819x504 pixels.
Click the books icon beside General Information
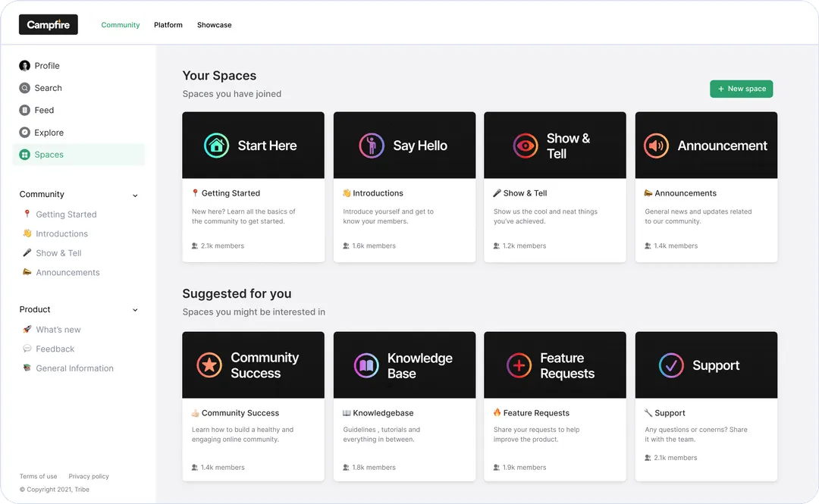coord(27,368)
